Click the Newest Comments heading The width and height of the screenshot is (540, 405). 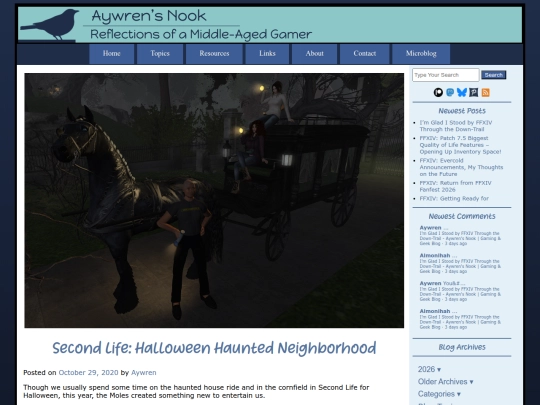462,216
